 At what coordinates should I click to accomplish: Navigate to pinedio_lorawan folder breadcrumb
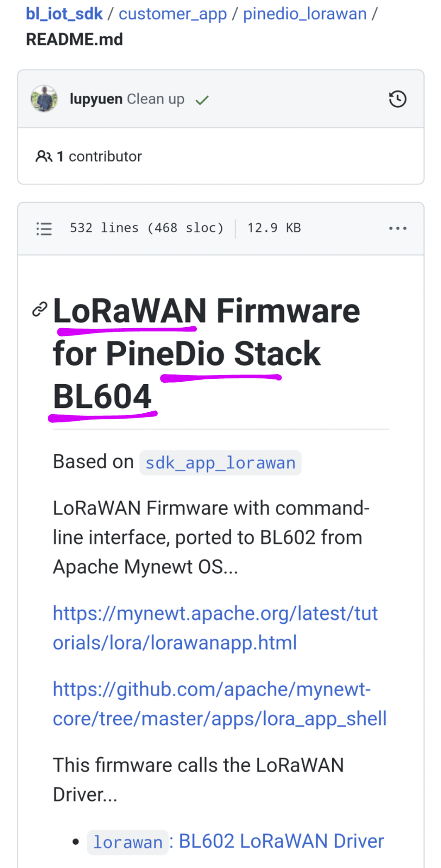coord(305,14)
